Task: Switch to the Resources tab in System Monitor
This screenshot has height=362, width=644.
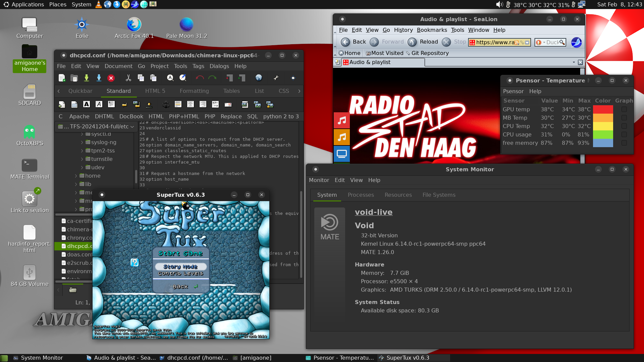Action: point(398,195)
